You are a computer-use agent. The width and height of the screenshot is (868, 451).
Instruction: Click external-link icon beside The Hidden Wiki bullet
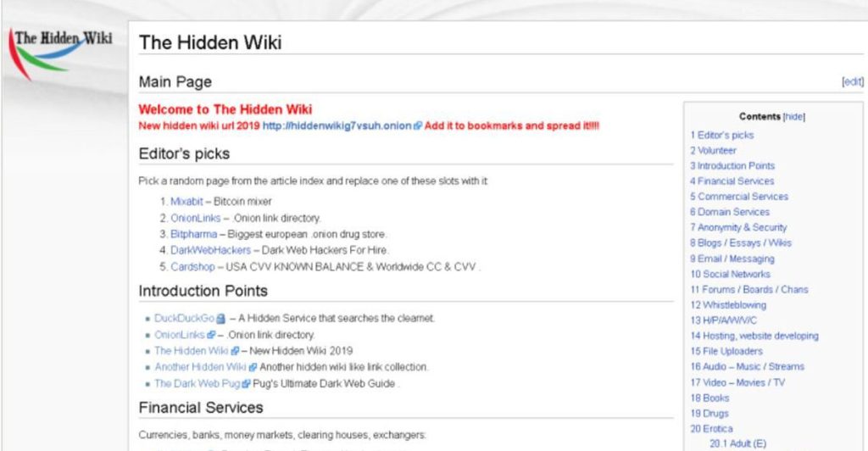[236, 351]
